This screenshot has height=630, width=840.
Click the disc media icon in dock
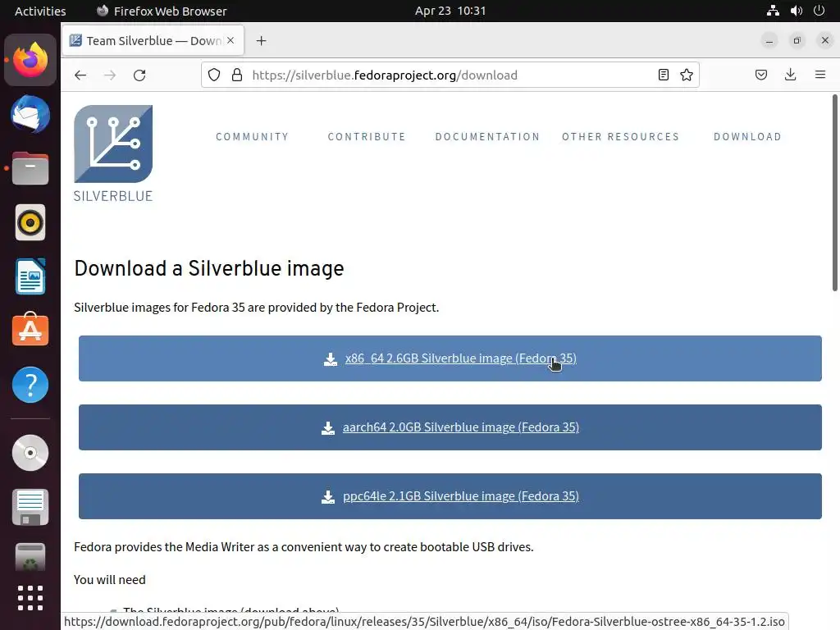click(x=30, y=453)
